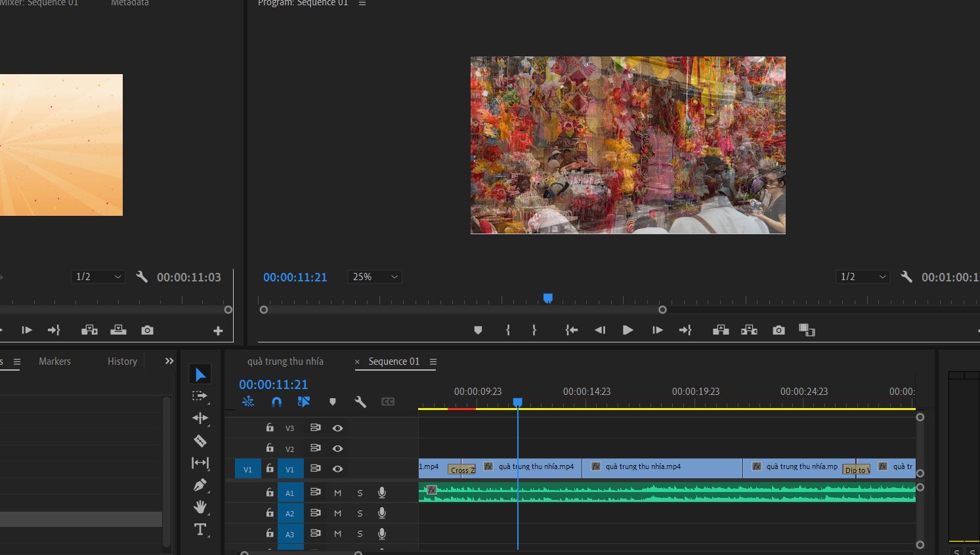The height and width of the screenshot is (555, 980).
Task: Open the Metadata tab
Action: coord(129,3)
